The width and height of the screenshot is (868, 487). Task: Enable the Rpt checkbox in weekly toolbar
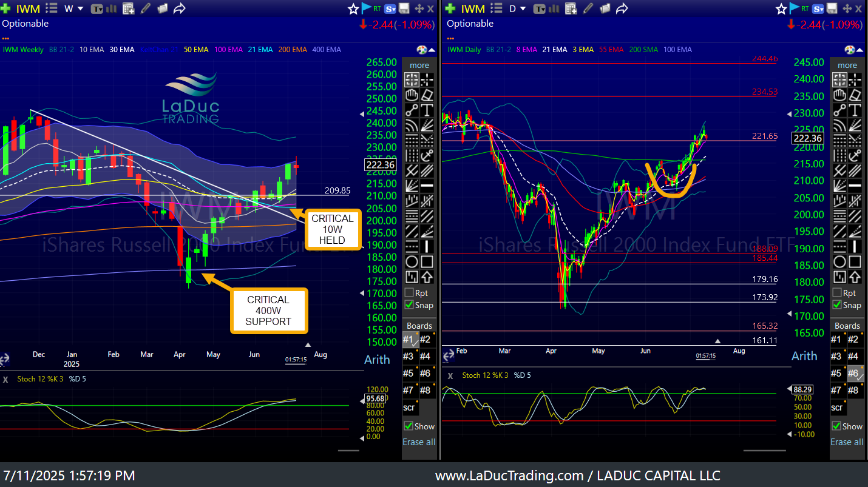point(409,293)
